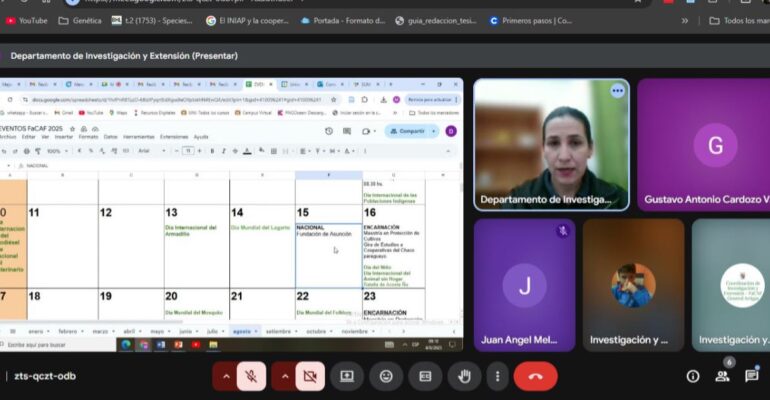This screenshot has height=400, width=770.
Task: Open audio settings chevron beside microphone
Action: [x=226, y=376]
